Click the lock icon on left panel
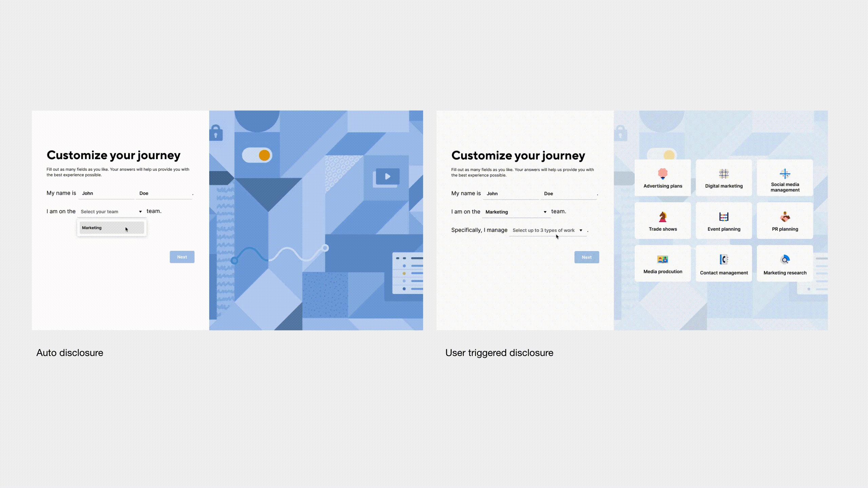 216,132
